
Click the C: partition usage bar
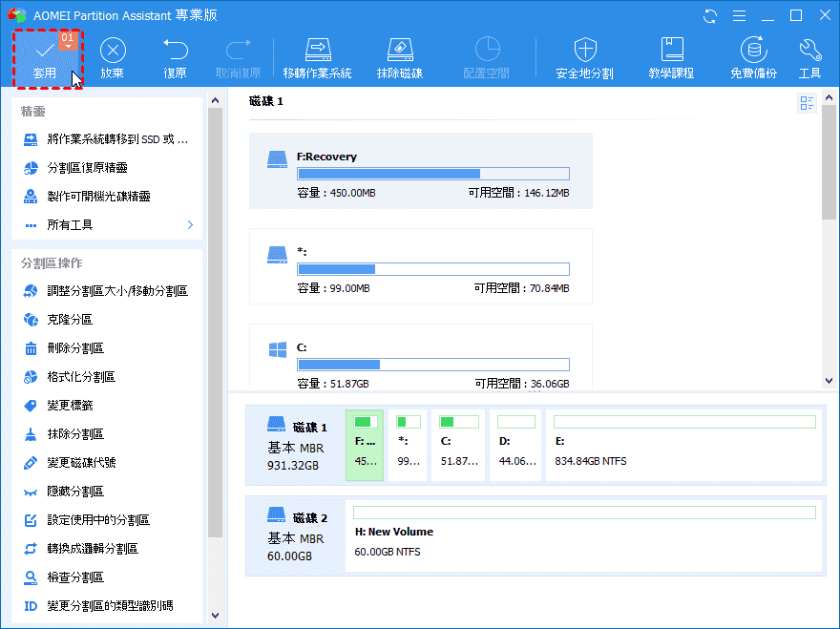pyautogui.click(x=432, y=365)
